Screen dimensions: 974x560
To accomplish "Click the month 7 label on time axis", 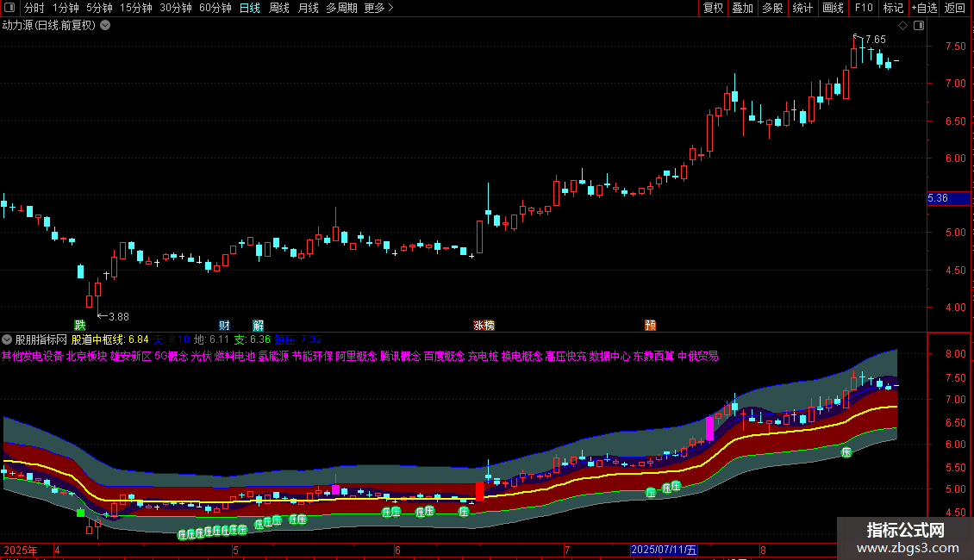I will coord(566,550).
